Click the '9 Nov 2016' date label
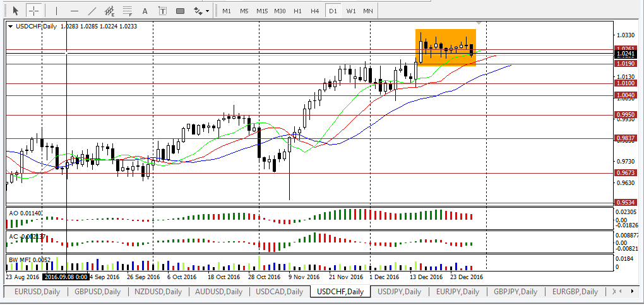The width and height of the screenshot is (644, 305). click(304, 277)
